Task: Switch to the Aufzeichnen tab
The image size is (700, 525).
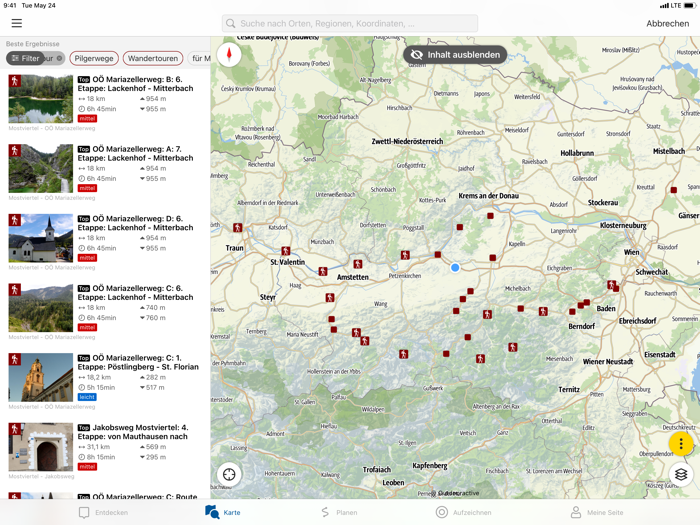Action: [463, 512]
